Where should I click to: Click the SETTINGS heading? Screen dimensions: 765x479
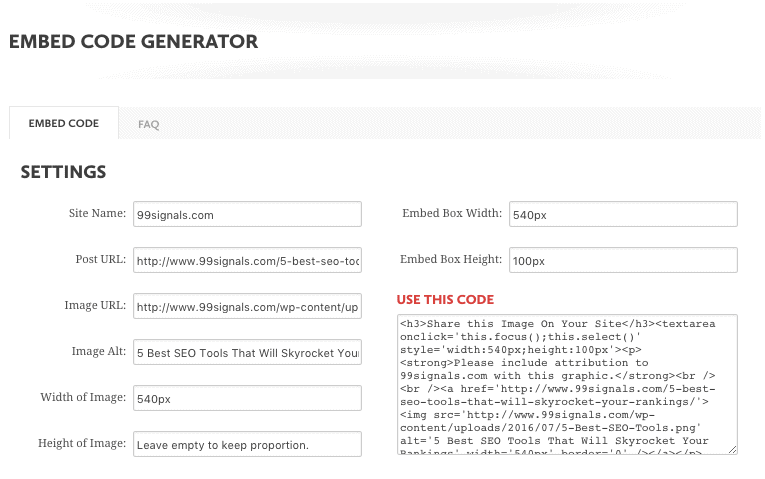[63, 172]
